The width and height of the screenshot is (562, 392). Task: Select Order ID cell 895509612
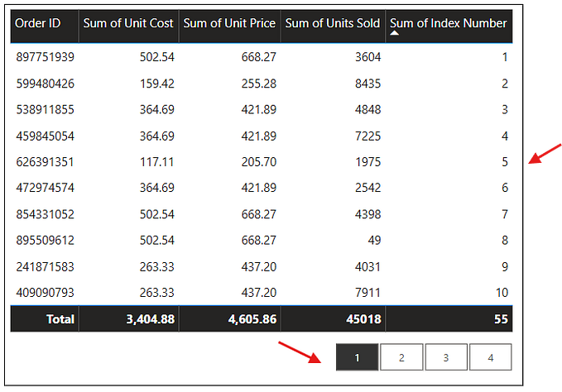[46, 240]
